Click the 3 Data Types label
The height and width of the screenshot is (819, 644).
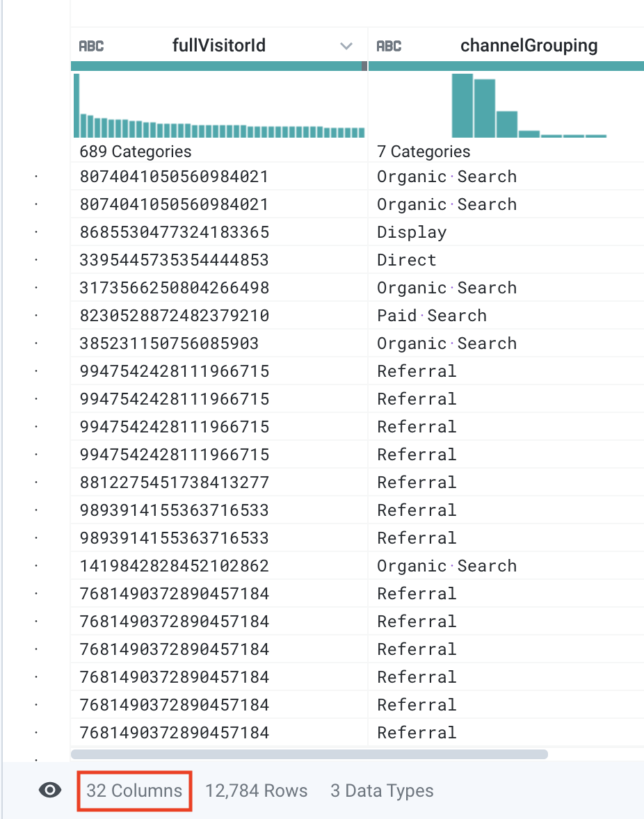pyautogui.click(x=382, y=790)
